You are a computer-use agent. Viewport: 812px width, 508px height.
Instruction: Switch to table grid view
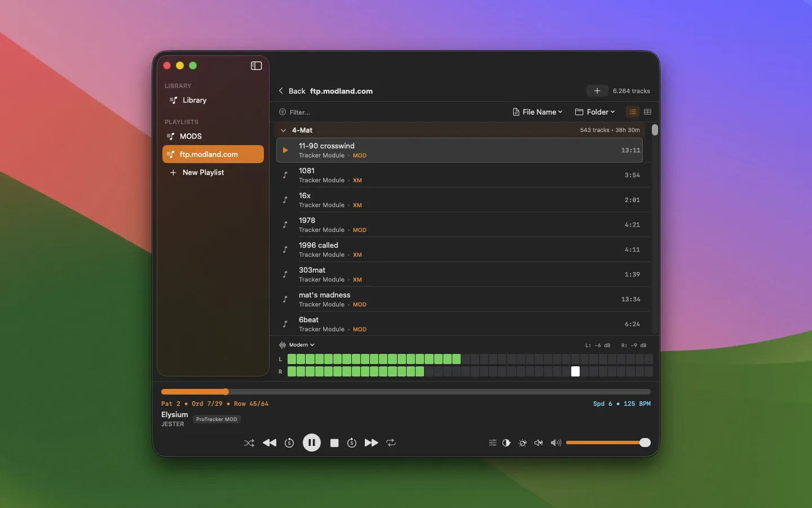[648, 112]
